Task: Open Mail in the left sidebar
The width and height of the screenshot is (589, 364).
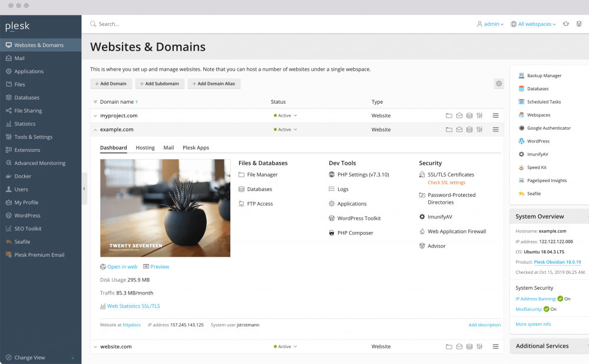Action: 41,58
